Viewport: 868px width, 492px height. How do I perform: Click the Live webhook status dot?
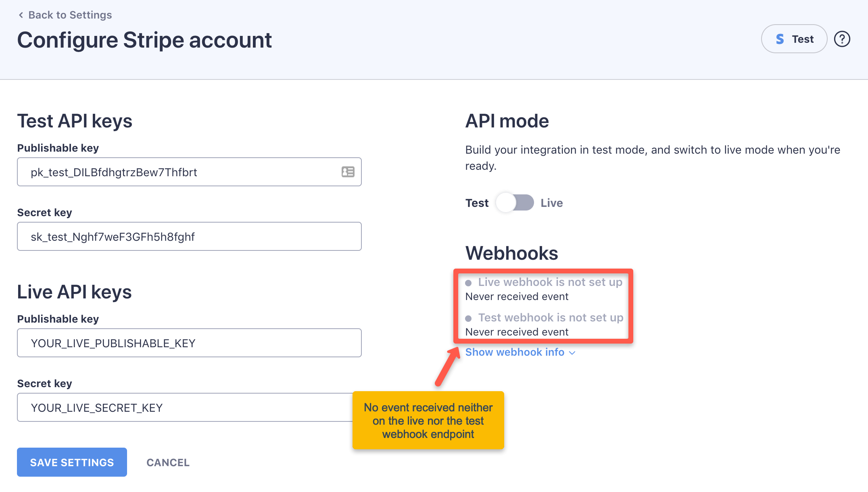point(469,283)
